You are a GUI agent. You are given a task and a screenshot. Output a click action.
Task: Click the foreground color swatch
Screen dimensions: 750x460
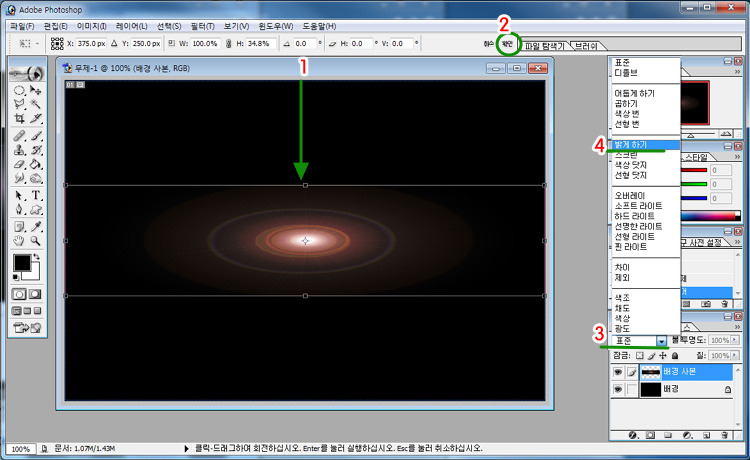coord(20,264)
